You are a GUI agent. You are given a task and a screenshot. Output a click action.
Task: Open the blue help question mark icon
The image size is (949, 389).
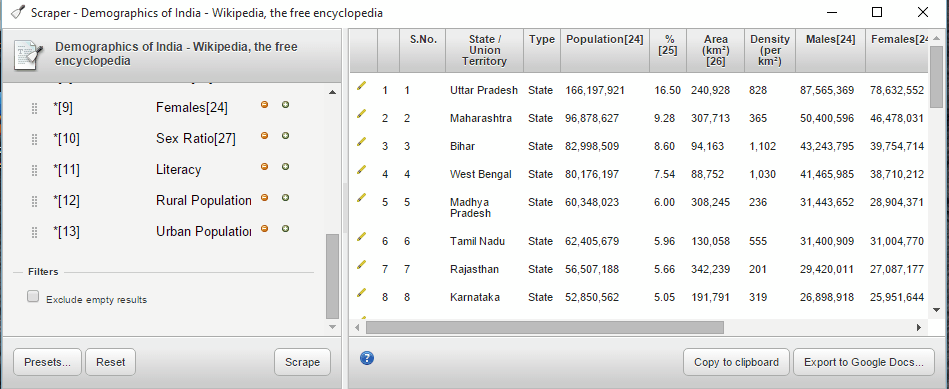click(x=367, y=358)
